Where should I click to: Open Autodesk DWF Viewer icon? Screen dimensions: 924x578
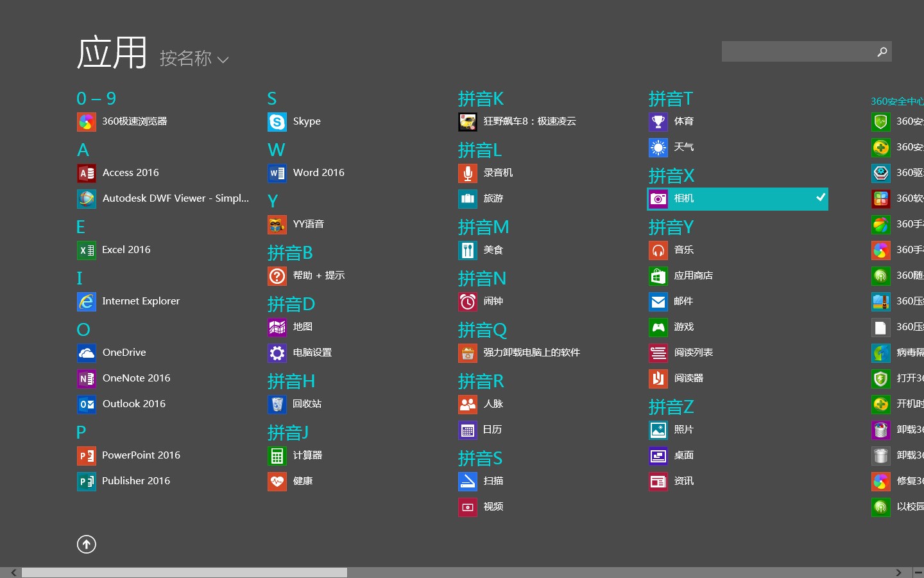pyautogui.click(x=87, y=198)
